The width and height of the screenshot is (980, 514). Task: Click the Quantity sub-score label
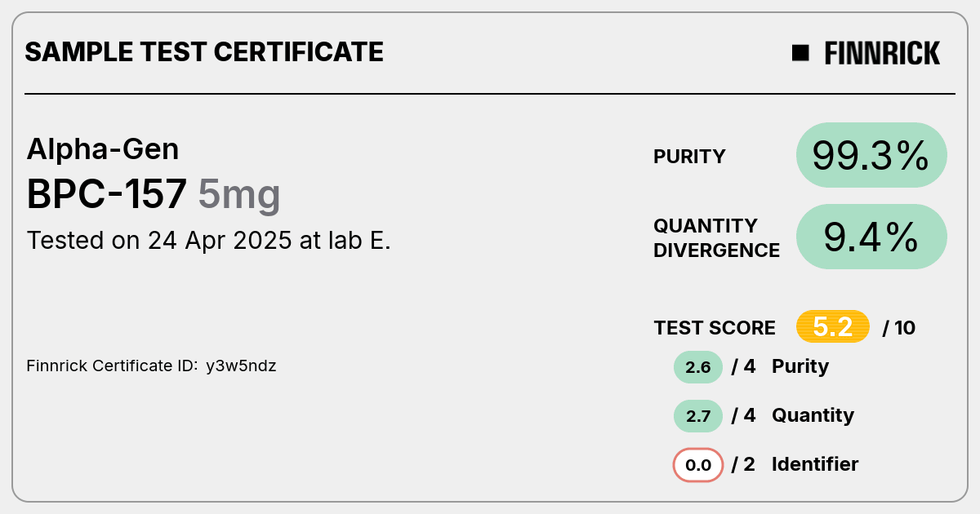point(813,415)
